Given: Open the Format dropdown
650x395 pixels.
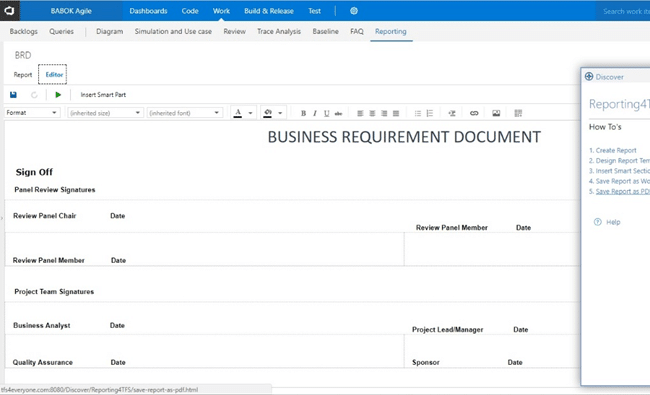Looking at the screenshot, I should [x=32, y=113].
